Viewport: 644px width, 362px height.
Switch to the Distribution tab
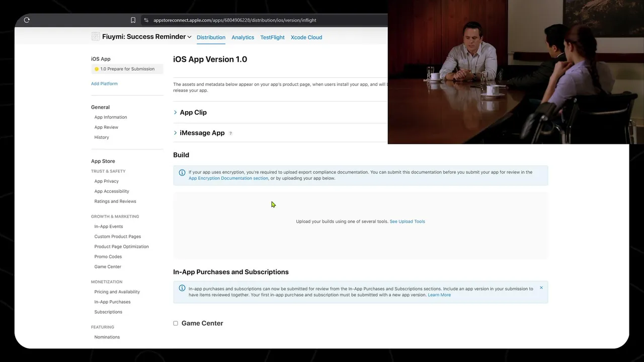(211, 37)
